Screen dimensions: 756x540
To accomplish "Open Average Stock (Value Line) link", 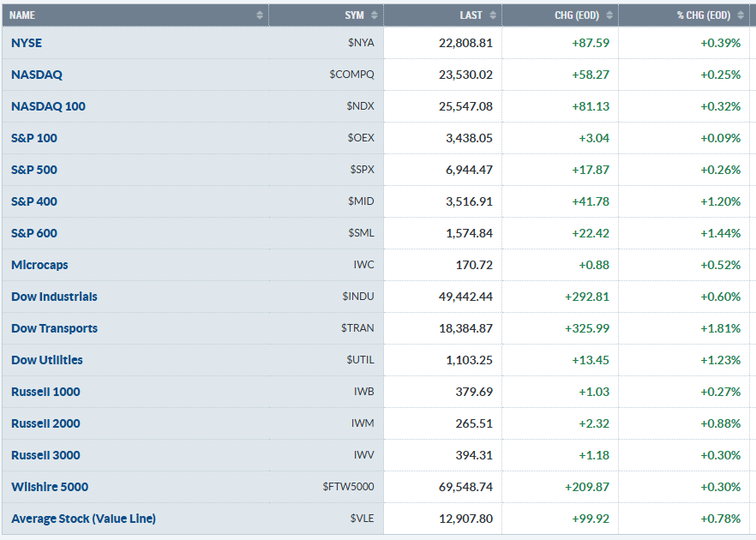I will 83,519.
